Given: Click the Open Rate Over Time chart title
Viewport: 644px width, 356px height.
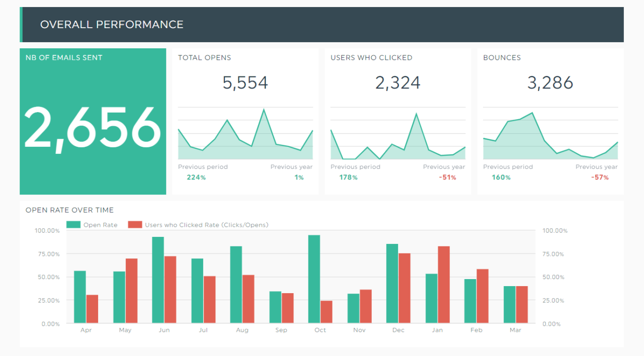Looking at the screenshot, I should pos(69,210).
